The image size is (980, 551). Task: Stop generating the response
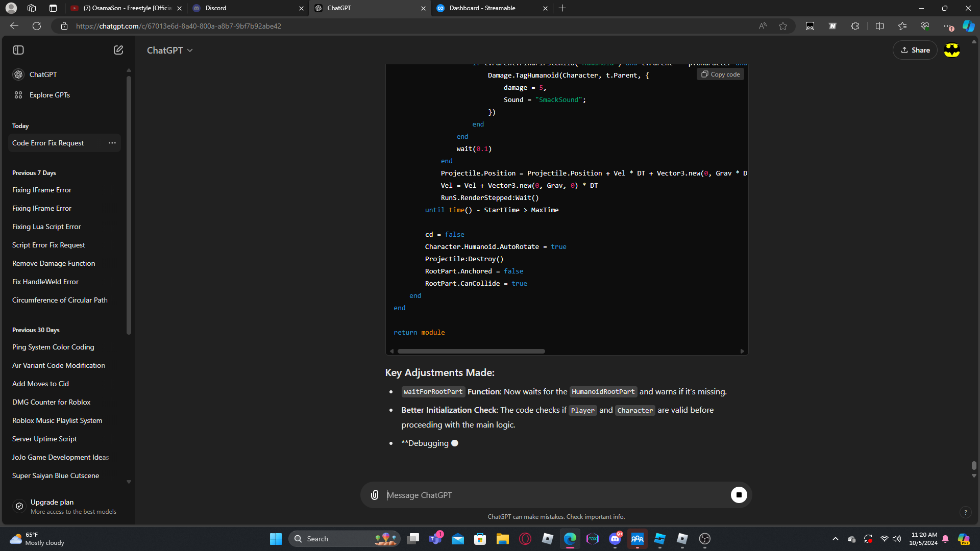[x=739, y=495]
